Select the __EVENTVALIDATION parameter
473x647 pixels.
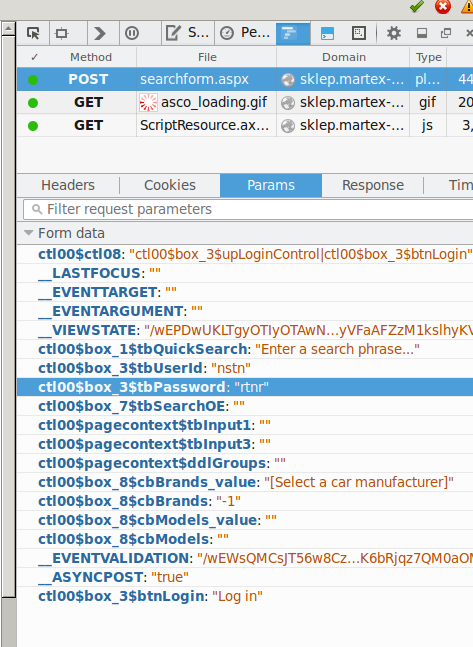click(245, 558)
